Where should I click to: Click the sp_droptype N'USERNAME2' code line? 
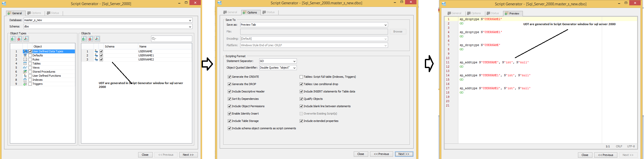click(480, 19)
